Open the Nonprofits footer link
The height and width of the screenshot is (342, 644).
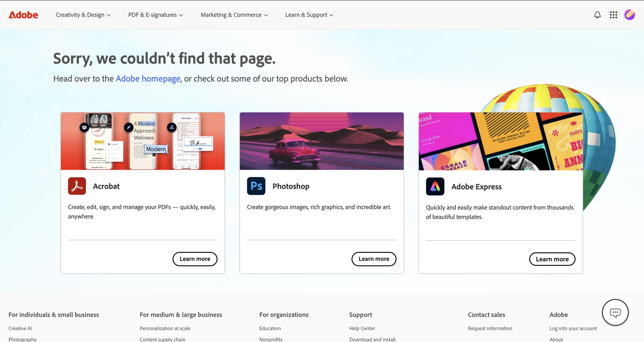pyautogui.click(x=271, y=339)
